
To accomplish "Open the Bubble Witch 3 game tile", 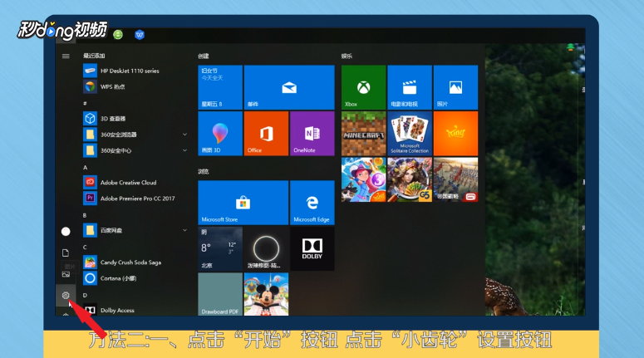I will (363, 179).
